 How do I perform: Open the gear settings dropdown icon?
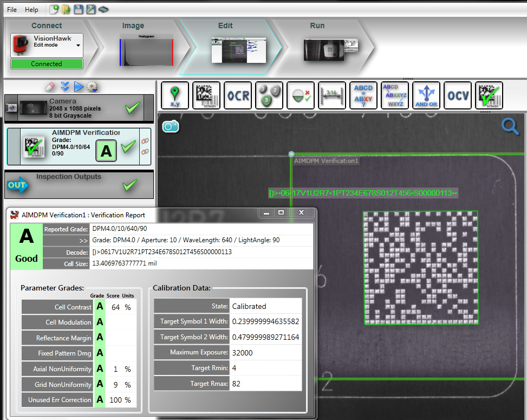pyautogui.click(x=92, y=87)
